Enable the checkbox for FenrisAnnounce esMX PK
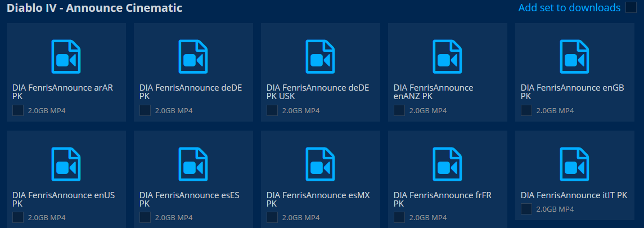 (272, 217)
